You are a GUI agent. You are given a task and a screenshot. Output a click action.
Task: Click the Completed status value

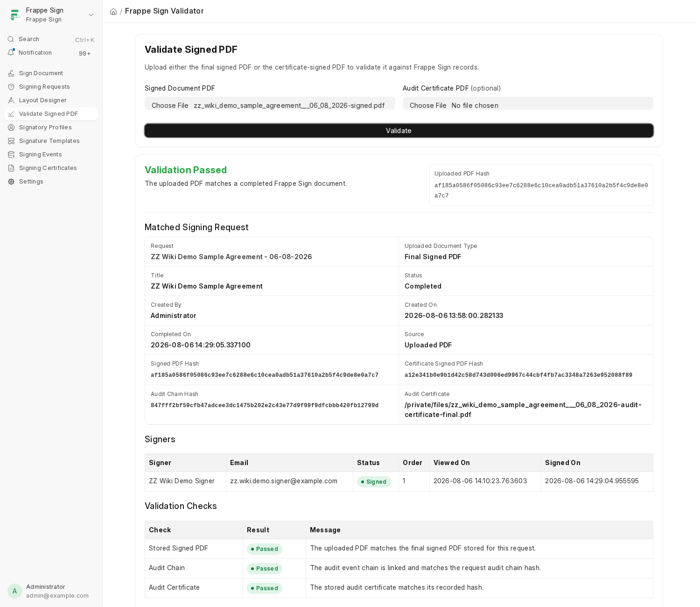click(423, 286)
